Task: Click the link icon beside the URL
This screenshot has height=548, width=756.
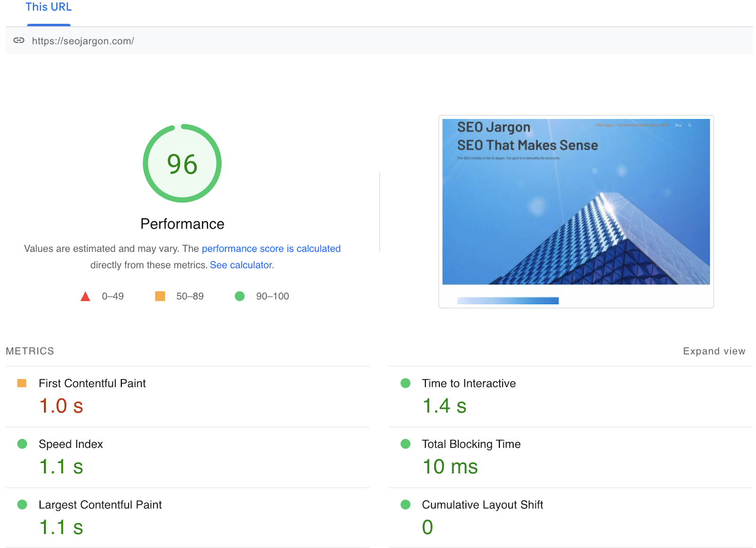Action: pos(19,41)
